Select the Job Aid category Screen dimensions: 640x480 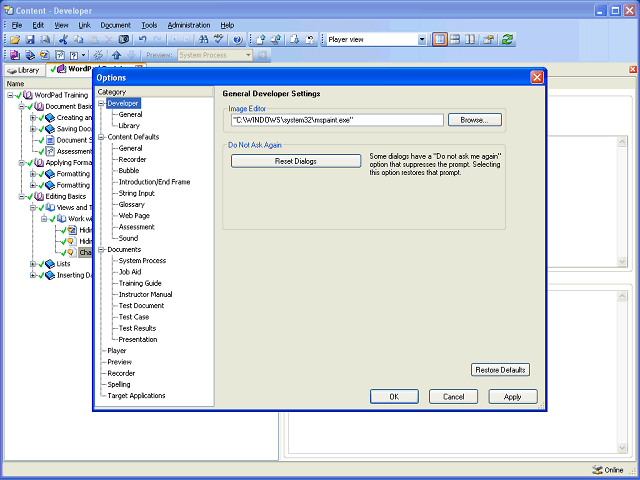(x=130, y=272)
